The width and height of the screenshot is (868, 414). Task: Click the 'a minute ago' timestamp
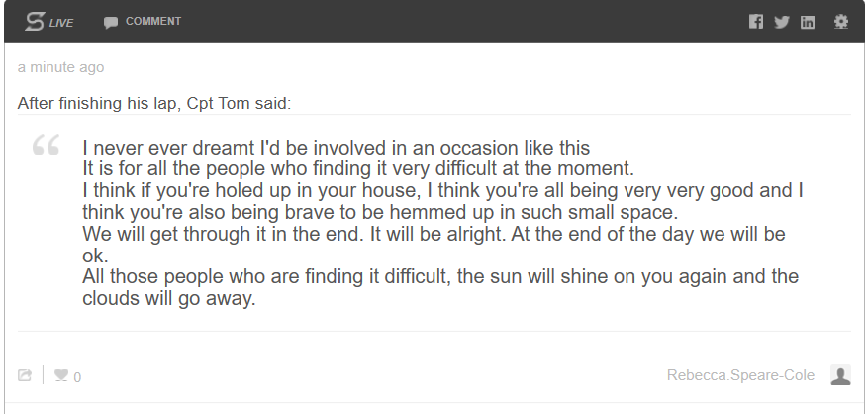(61, 67)
